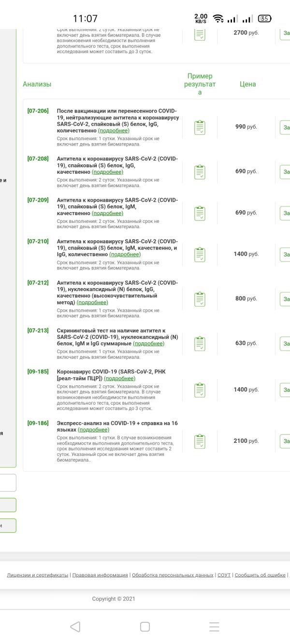Open Лицензии и сертификаты footer link

click(x=38, y=575)
